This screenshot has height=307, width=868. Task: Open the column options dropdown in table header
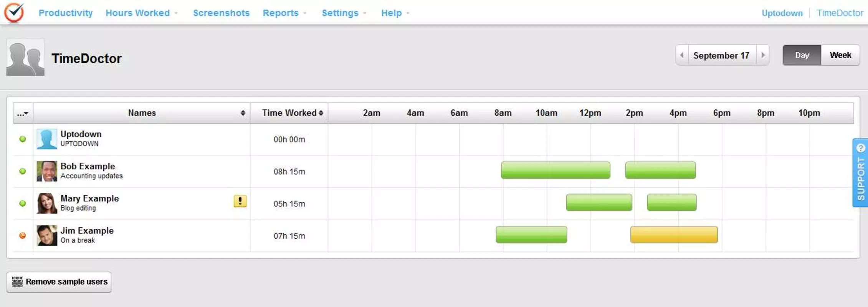click(x=23, y=113)
